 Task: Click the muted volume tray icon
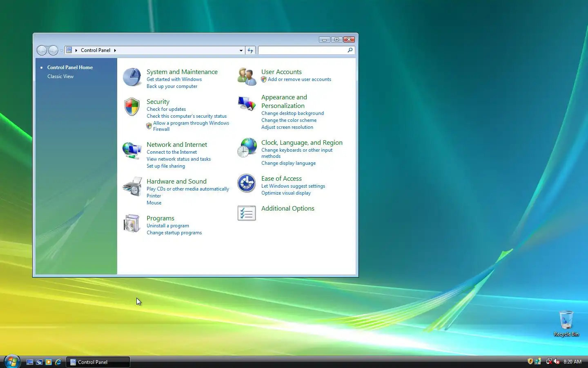point(557,361)
